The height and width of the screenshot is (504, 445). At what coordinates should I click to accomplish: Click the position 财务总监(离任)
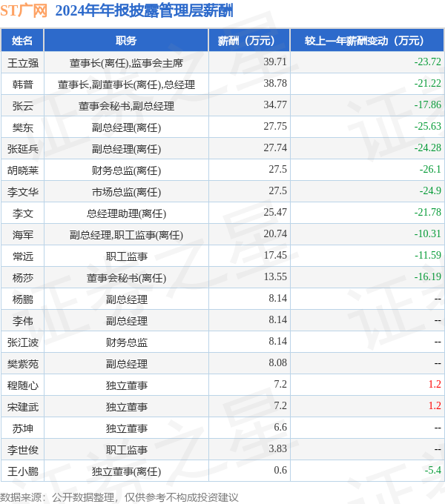126,170
